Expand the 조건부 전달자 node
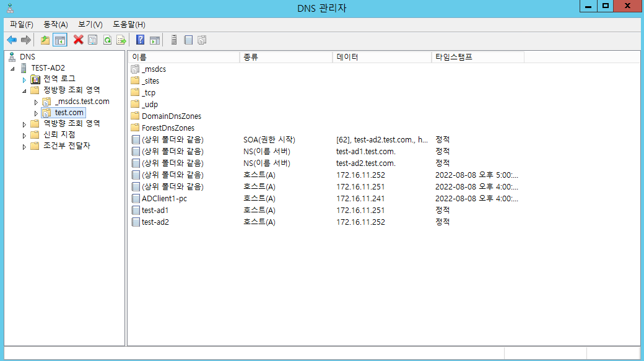The height and width of the screenshot is (361, 644). coord(24,146)
